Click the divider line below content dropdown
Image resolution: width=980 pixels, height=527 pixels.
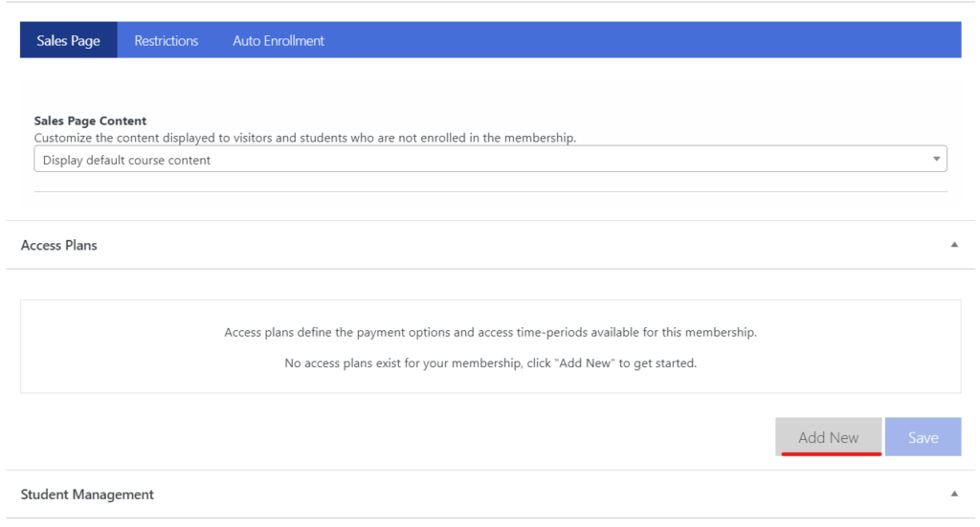490,191
